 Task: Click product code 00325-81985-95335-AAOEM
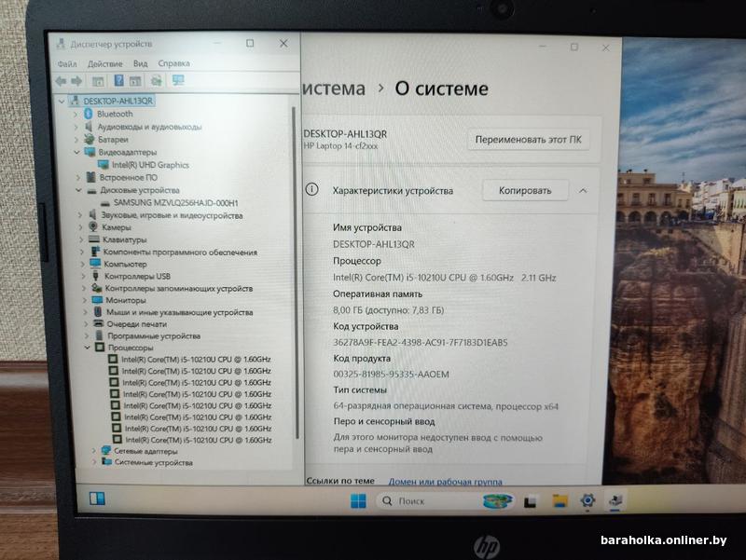(x=391, y=375)
